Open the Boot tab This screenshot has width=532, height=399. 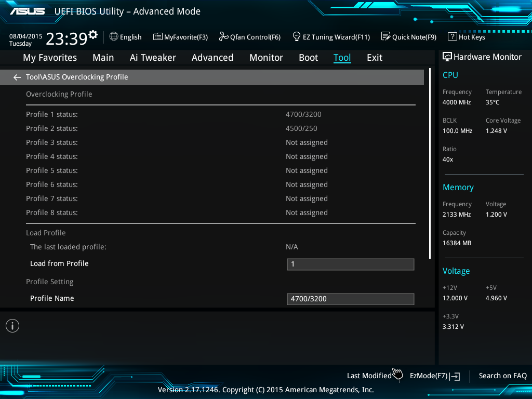(309, 58)
